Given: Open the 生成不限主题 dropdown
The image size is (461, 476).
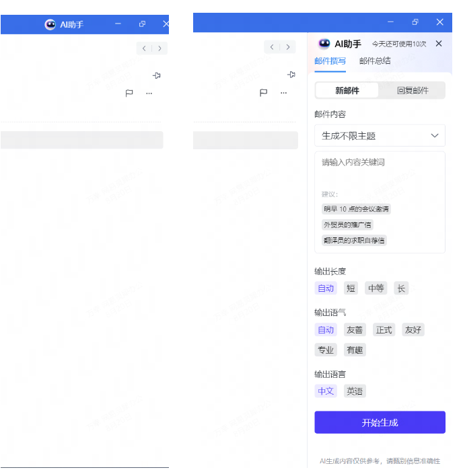Looking at the screenshot, I should tap(380, 136).
